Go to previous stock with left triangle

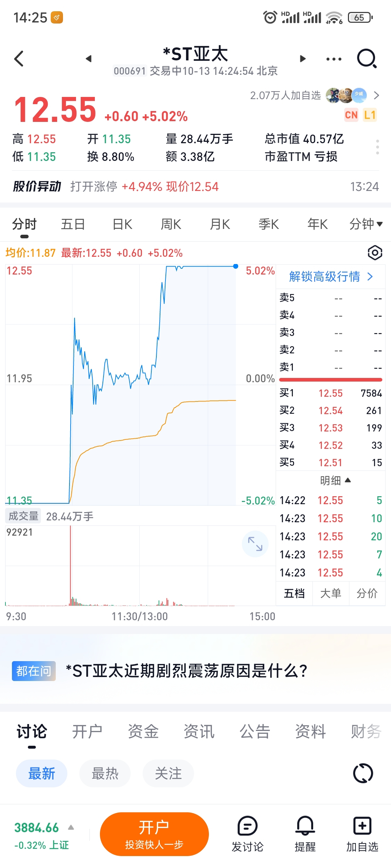[89, 59]
